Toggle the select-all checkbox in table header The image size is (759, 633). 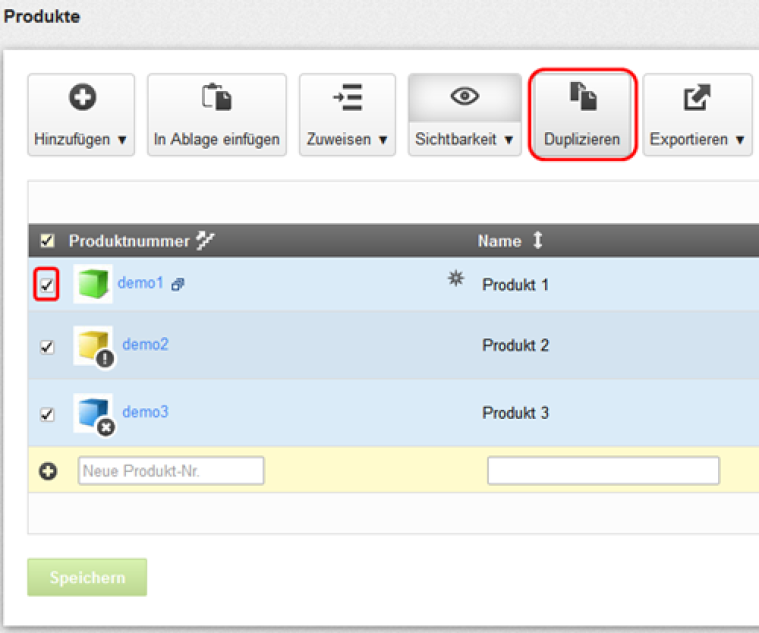47,241
